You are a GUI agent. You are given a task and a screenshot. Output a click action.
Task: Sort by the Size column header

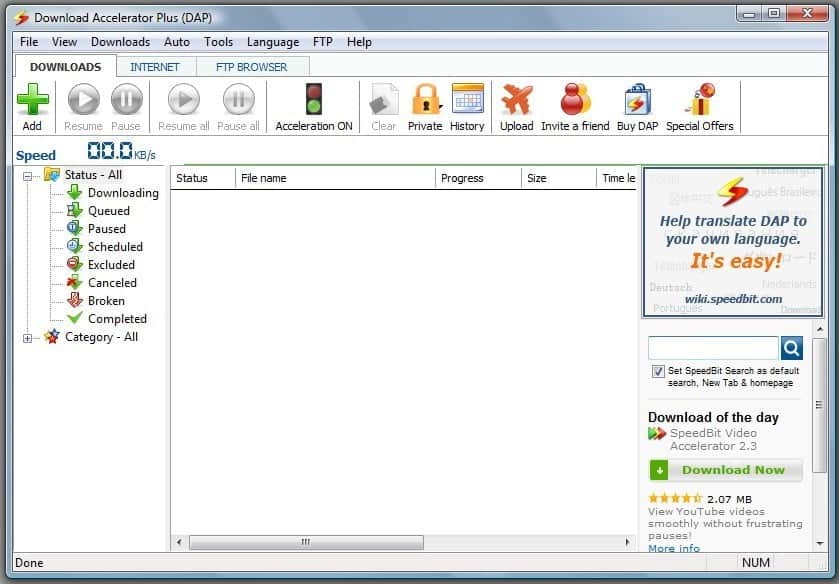coord(559,178)
